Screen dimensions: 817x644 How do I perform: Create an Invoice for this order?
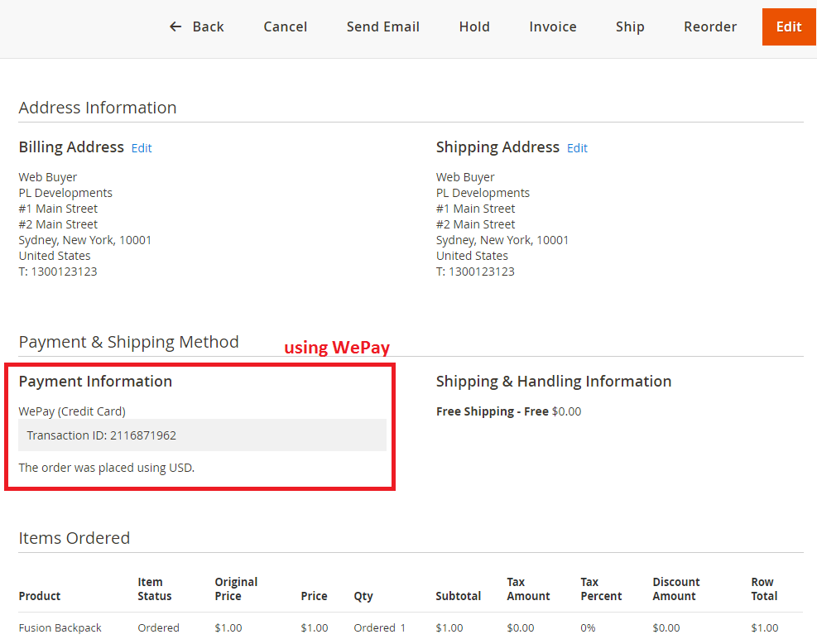[x=552, y=26]
